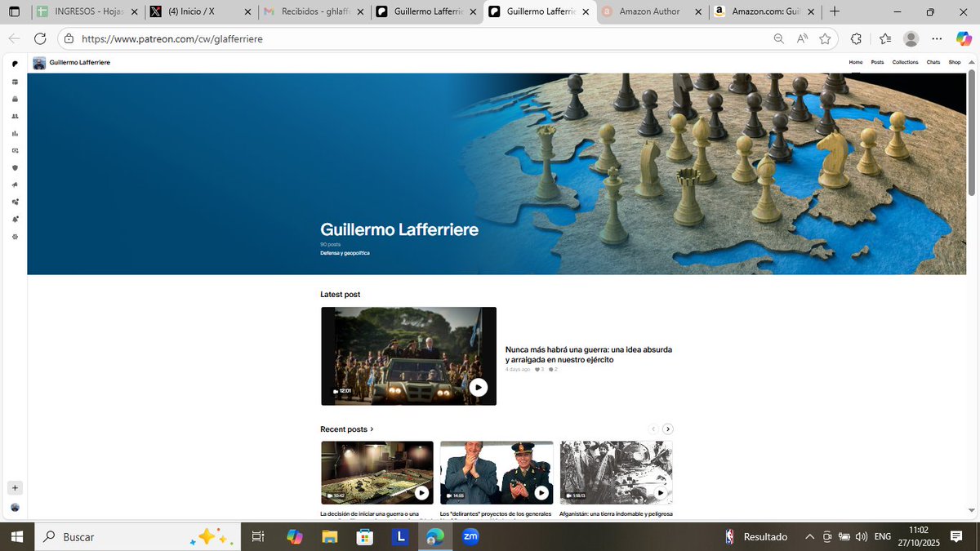This screenshot has width=980, height=551.
Task: Click the Read aloud icon in address bar
Action: pyautogui.click(x=802, y=38)
